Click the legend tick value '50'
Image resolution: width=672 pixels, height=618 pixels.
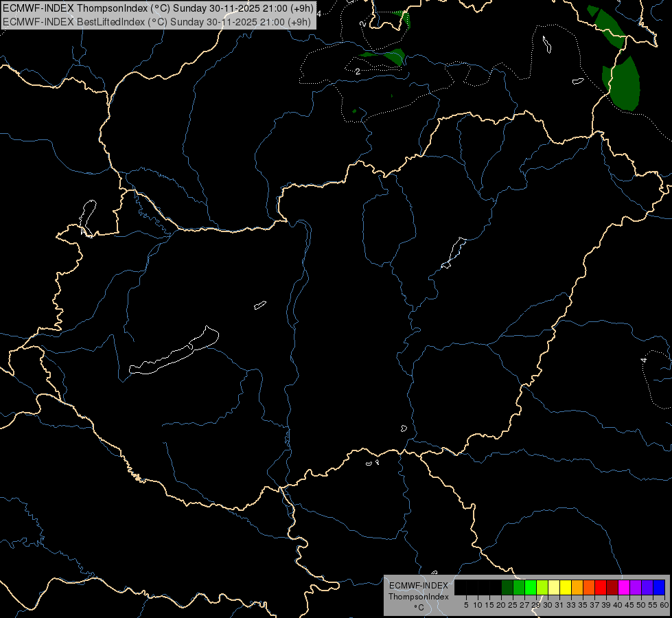(641, 605)
